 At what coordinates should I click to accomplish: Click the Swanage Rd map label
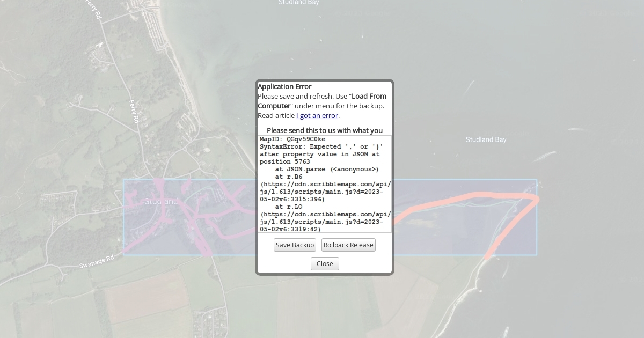coord(97,262)
